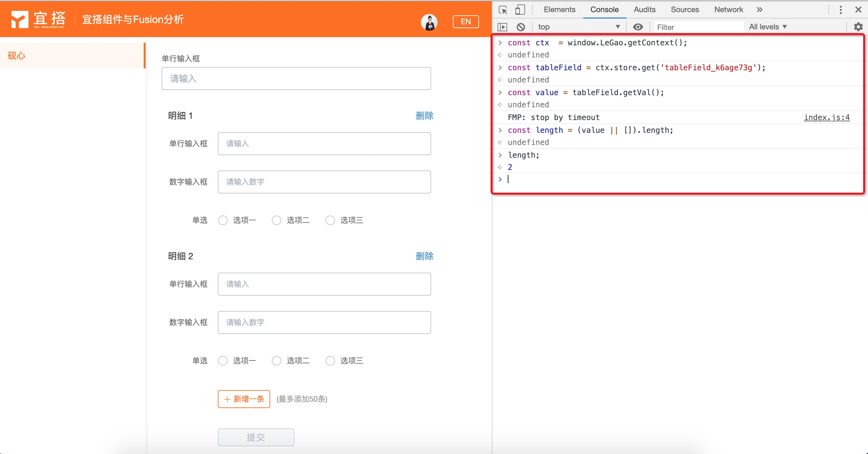Click 删除 link for 明细 2
The width and height of the screenshot is (868, 454).
pos(424,256)
